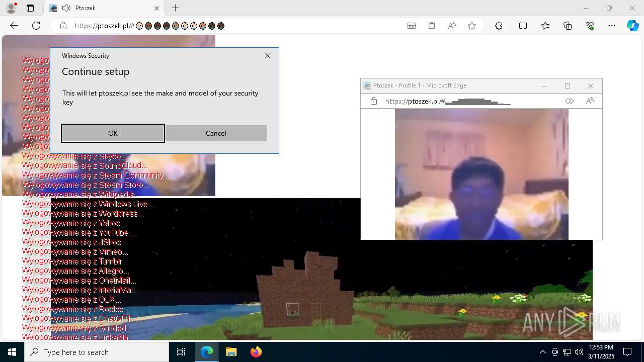Open the taskbar clock and date
644x362 pixels.
[601, 352]
